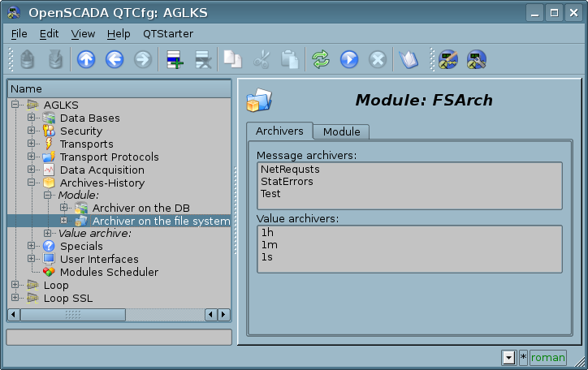Expand the Value archive branch
This screenshot has height=370, width=588.
(47, 233)
